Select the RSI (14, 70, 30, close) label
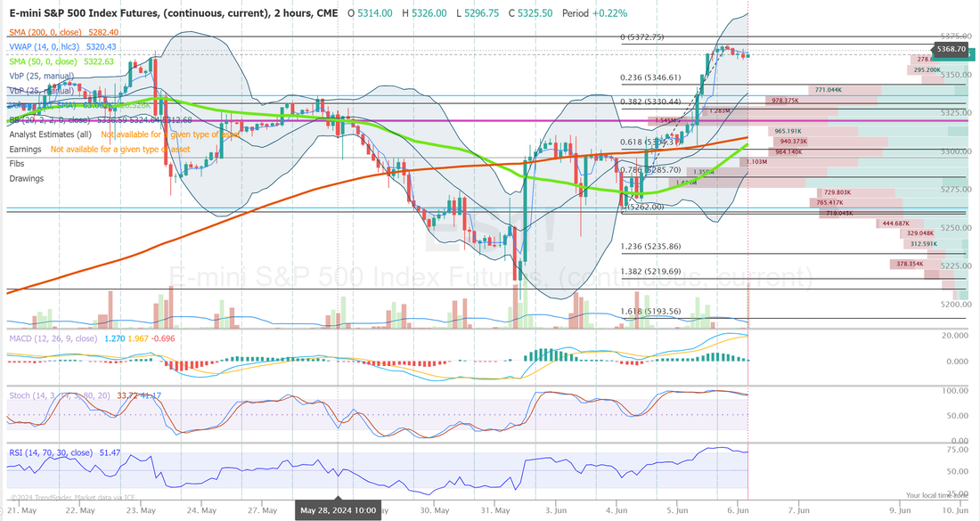The height and width of the screenshot is (521, 980). click(x=51, y=452)
